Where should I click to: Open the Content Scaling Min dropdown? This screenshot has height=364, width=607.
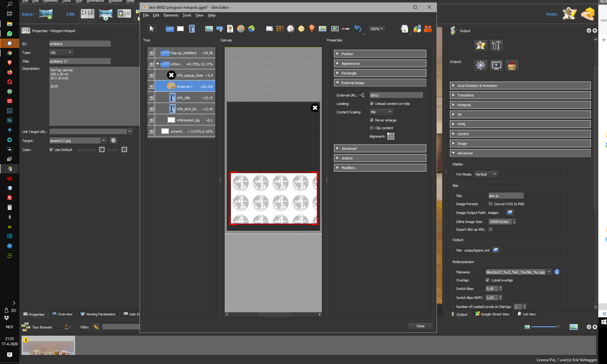pos(380,112)
